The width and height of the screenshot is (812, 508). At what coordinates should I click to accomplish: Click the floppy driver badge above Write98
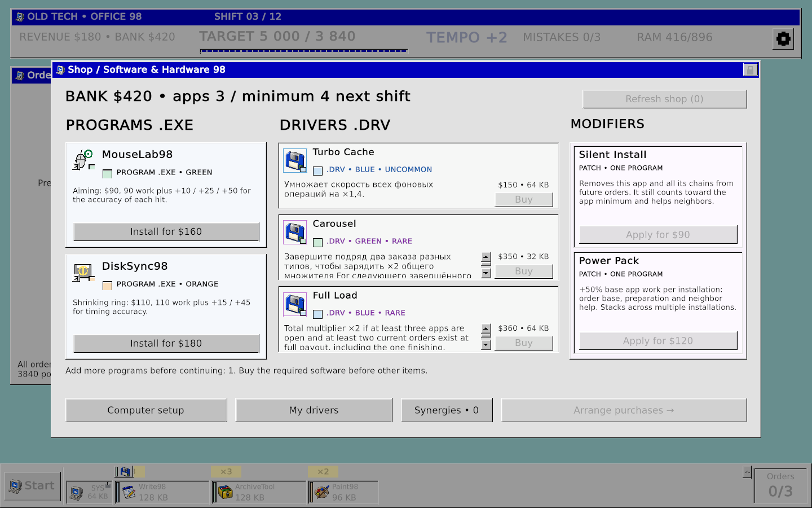(125, 472)
